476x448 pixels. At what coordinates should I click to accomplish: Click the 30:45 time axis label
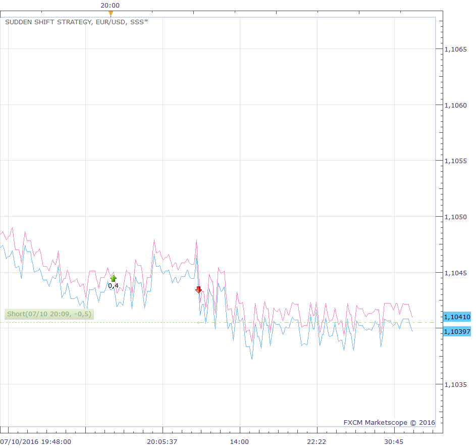[394, 441]
